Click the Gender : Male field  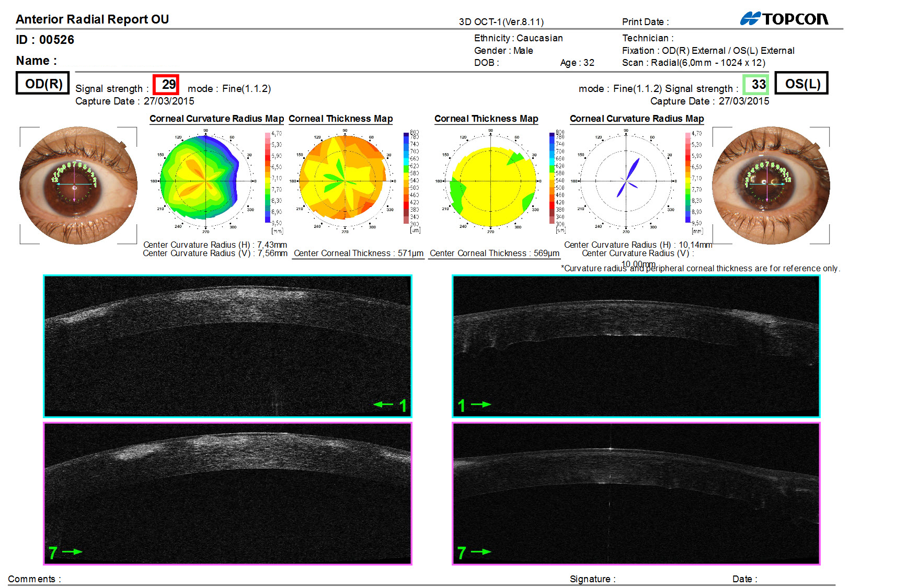(x=503, y=51)
